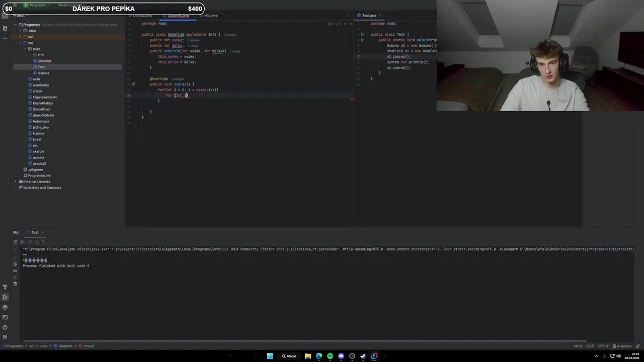Open the main hamburger menu
Screen dimensions: 644x362
click(14, 5)
